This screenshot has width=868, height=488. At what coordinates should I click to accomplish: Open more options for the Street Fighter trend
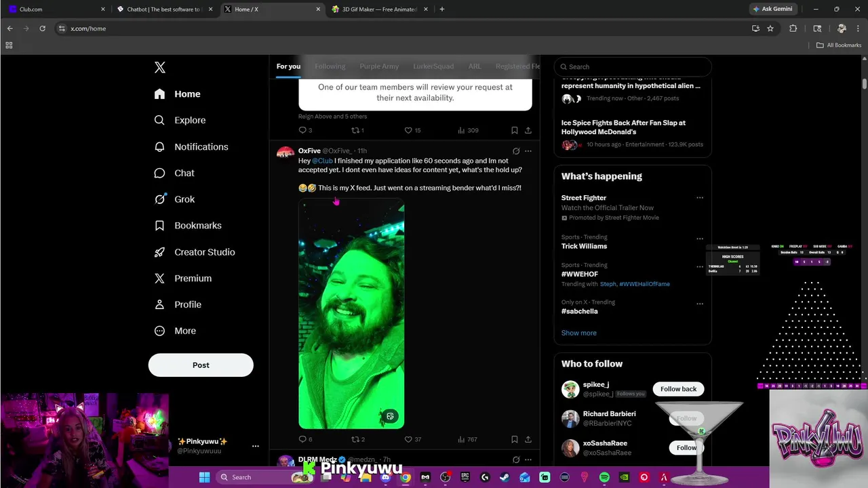[700, 198]
